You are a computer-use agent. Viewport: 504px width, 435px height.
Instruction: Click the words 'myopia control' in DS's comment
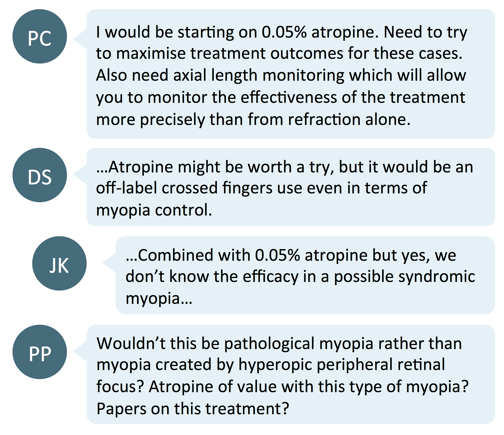tap(154, 210)
